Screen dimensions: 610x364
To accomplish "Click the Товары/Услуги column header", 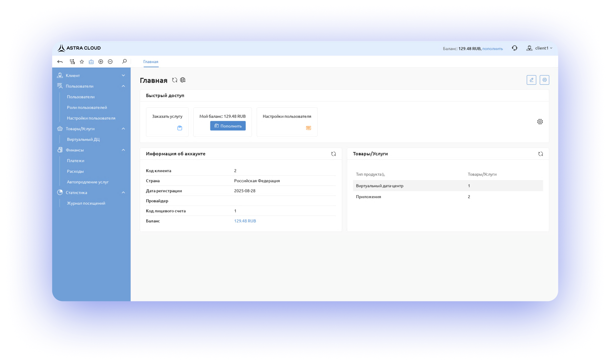I will click(482, 174).
